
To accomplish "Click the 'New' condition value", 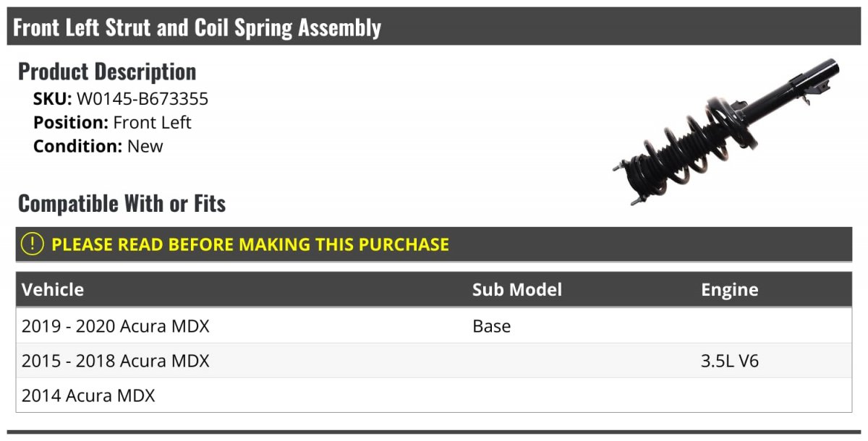I will (x=145, y=146).
